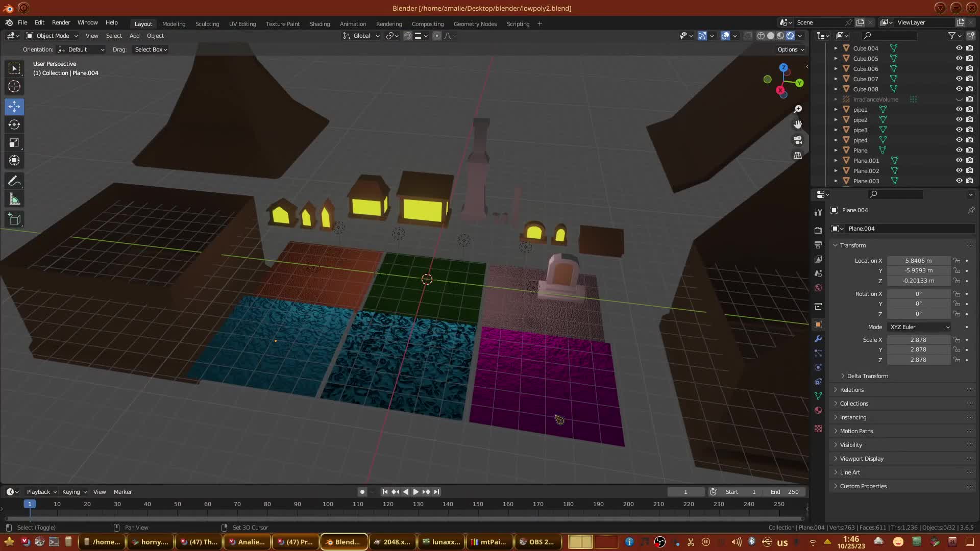This screenshot has width=980, height=551.
Task: Select the Scale tool
Action: click(14, 143)
